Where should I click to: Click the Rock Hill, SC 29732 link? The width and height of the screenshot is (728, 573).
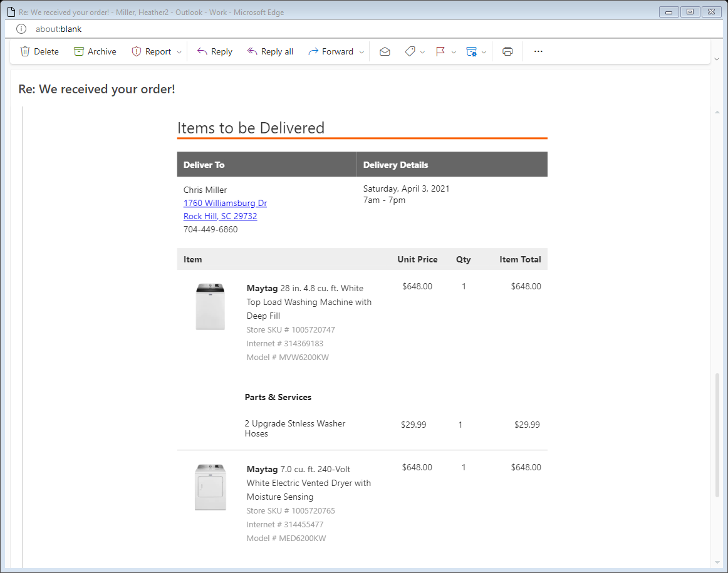220,216
